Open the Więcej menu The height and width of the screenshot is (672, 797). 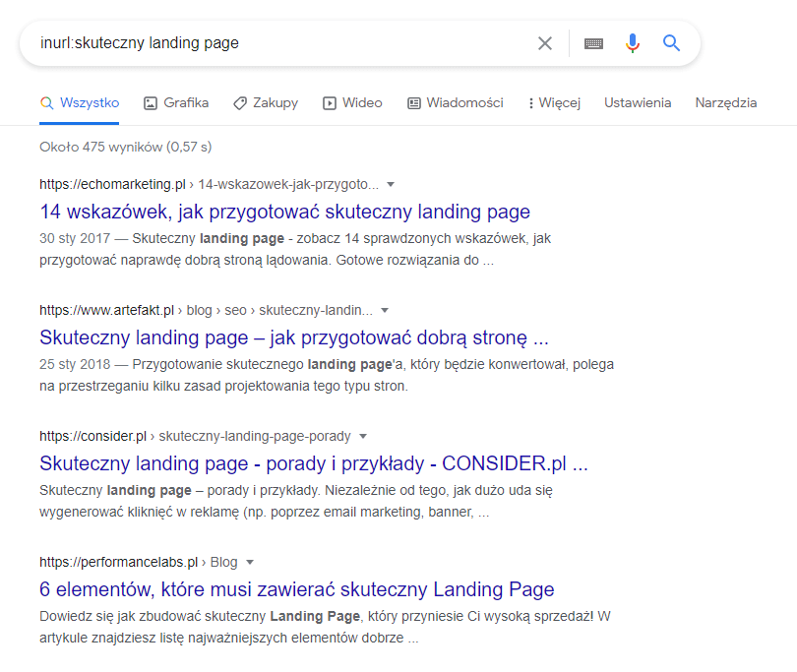tap(554, 102)
